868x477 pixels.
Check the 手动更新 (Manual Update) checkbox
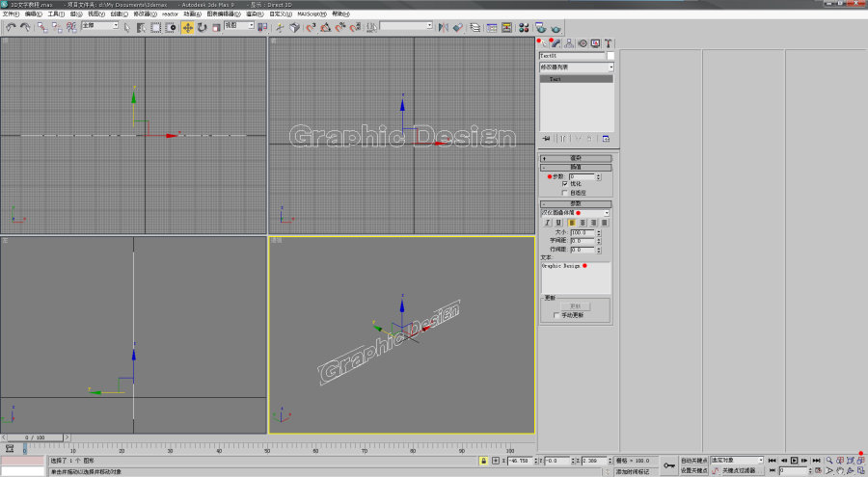556,315
